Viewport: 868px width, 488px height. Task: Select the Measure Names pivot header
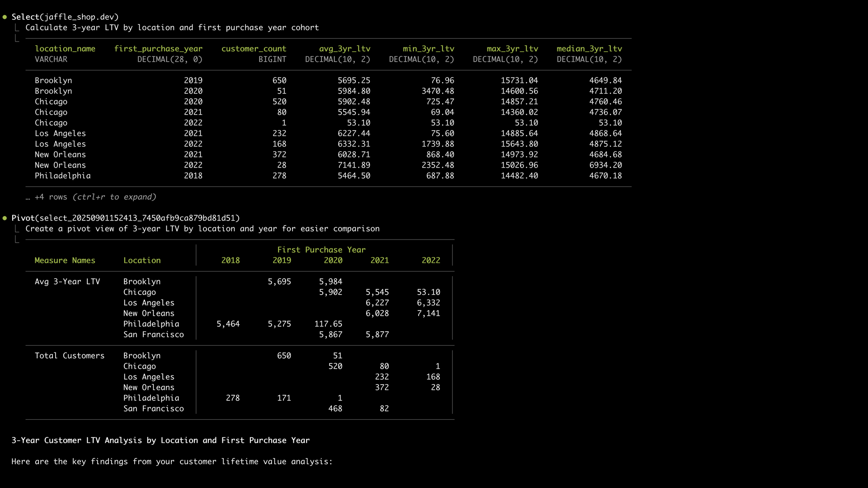click(x=65, y=261)
